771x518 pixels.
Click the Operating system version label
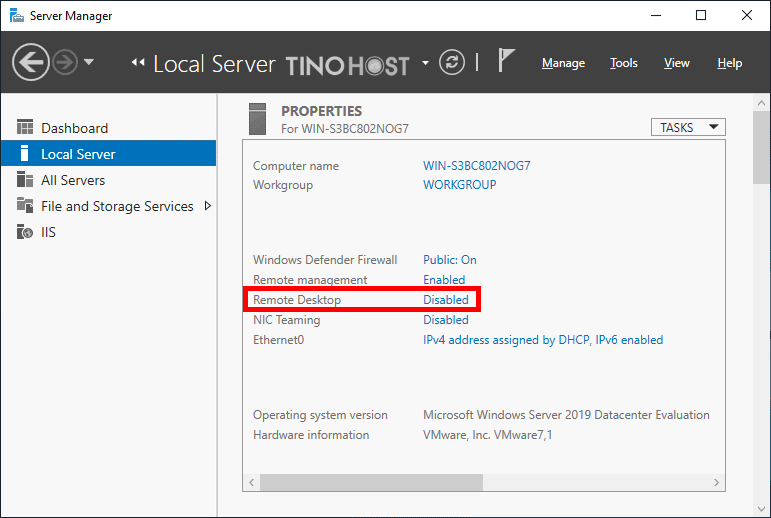point(320,415)
